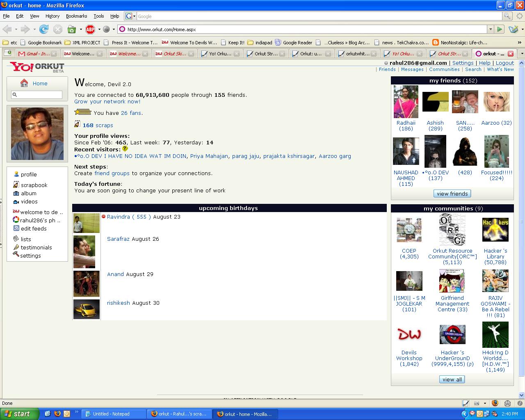Open the History menu
The width and height of the screenshot is (525, 420).
[x=52, y=16]
